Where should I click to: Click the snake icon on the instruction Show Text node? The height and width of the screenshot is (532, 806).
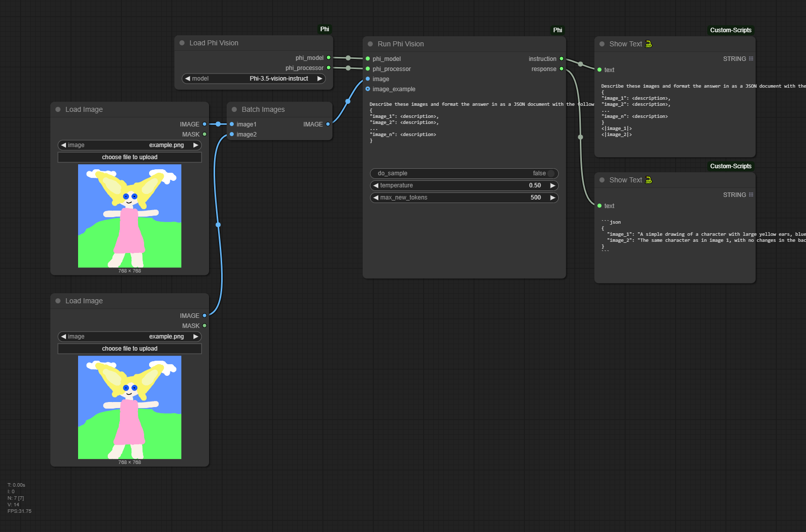(648, 44)
